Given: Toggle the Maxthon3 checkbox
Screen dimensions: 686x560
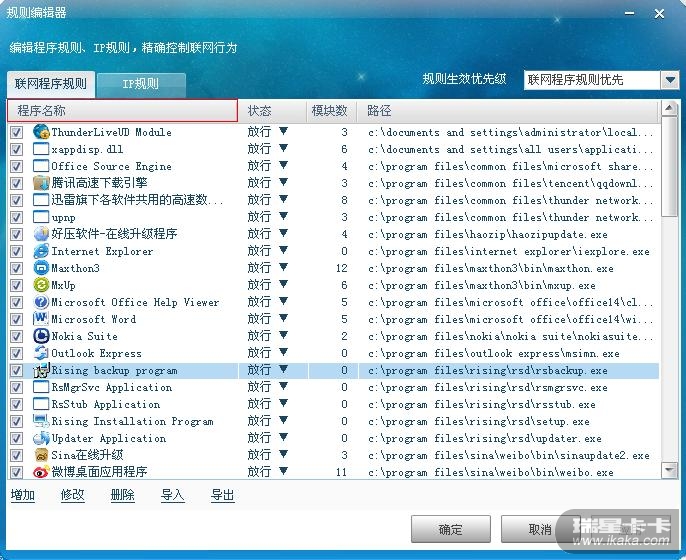Looking at the screenshot, I should coord(17,268).
